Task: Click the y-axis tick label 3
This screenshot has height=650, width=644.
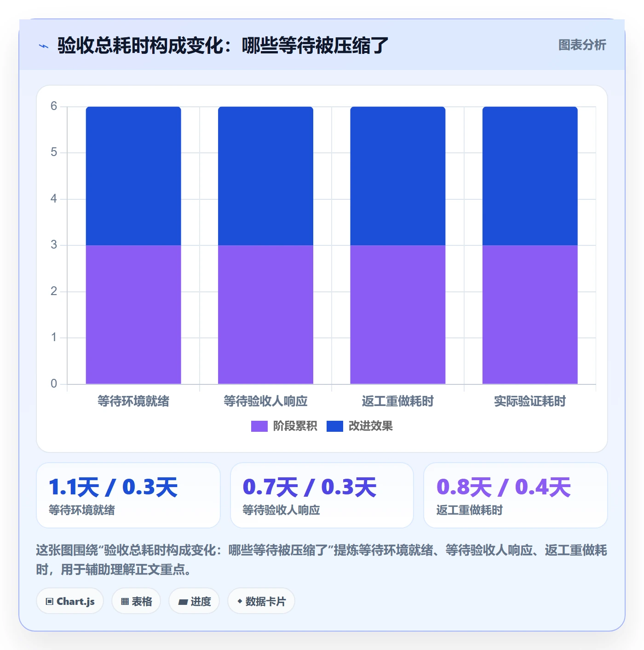Action: coord(54,245)
